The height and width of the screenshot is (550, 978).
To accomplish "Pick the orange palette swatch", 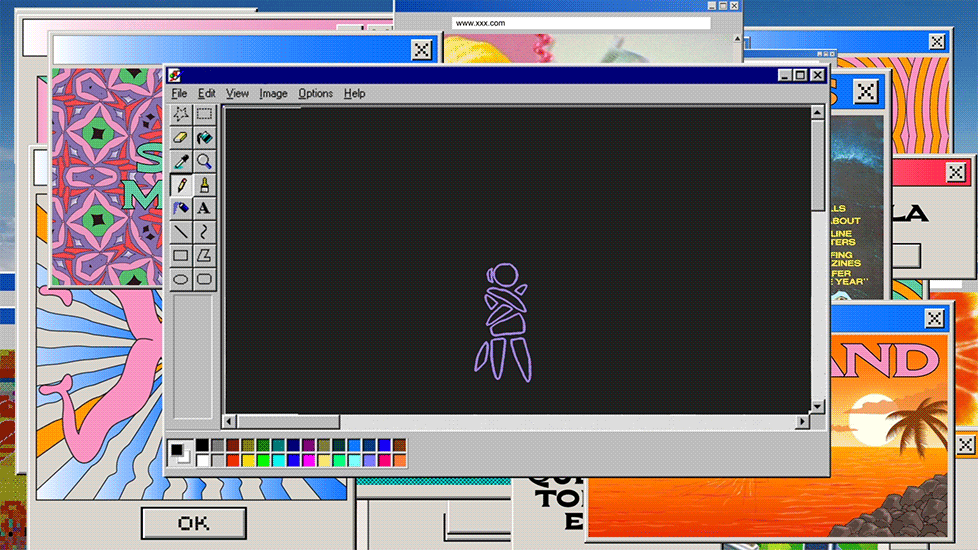I will pos(400,460).
